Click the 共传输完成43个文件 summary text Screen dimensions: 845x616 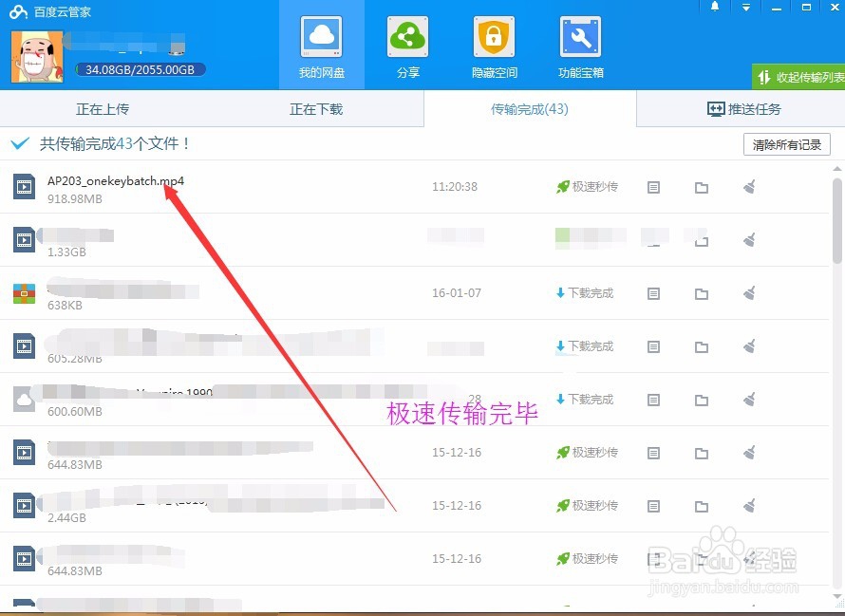(114, 143)
